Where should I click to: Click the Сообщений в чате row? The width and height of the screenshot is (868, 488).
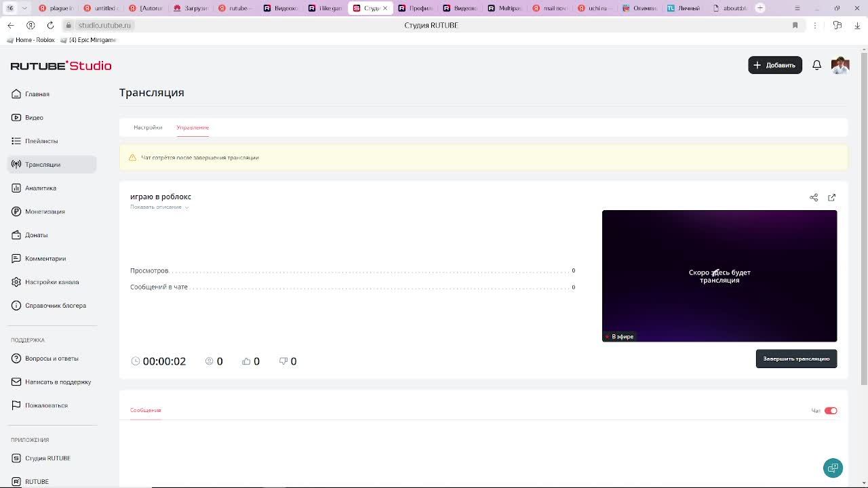(x=353, y=287)
